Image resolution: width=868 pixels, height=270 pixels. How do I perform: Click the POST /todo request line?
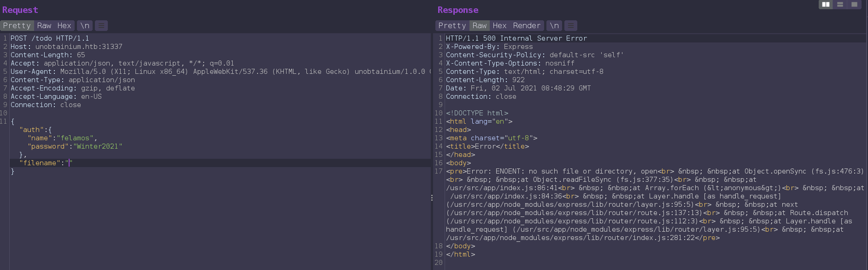click(x=50, y=38)
